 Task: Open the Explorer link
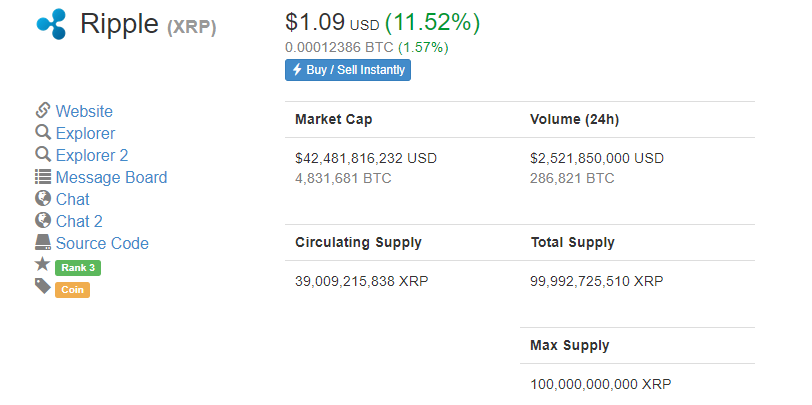(x=85, y=134)
